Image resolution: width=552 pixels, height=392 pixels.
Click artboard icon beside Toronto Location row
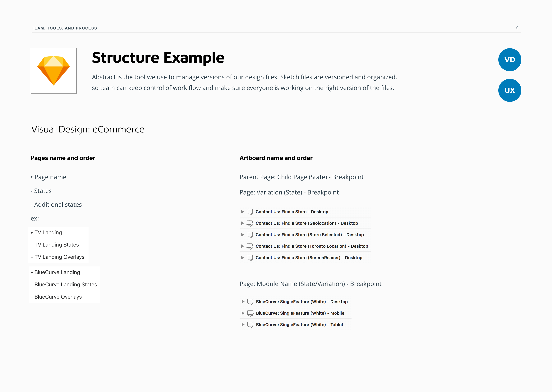coord(250,246)
